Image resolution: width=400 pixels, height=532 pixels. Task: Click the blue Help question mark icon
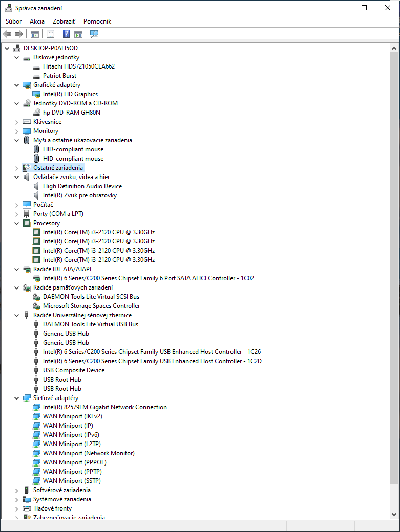pos(66,34)
